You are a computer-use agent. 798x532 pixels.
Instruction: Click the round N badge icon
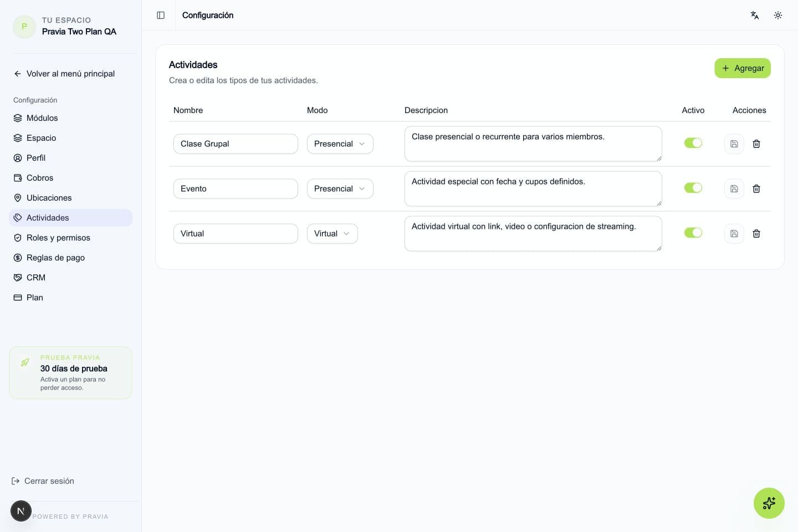coord(21,511)
